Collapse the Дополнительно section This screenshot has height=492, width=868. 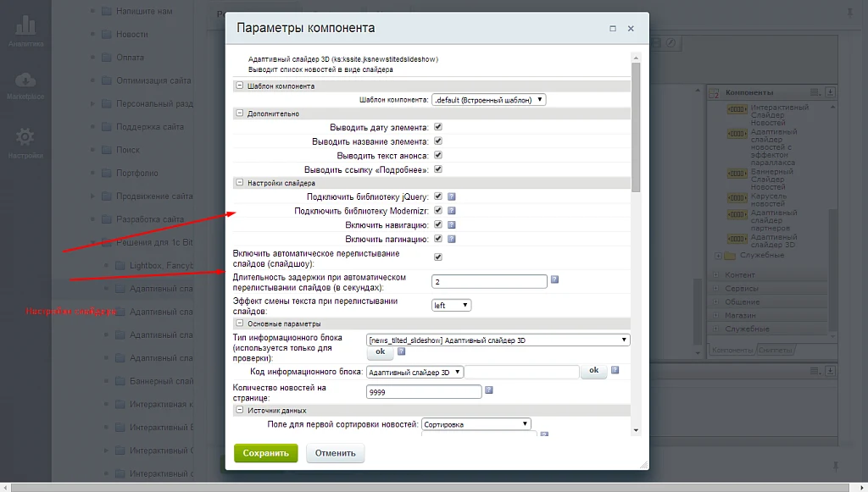[x=240, y=113]
